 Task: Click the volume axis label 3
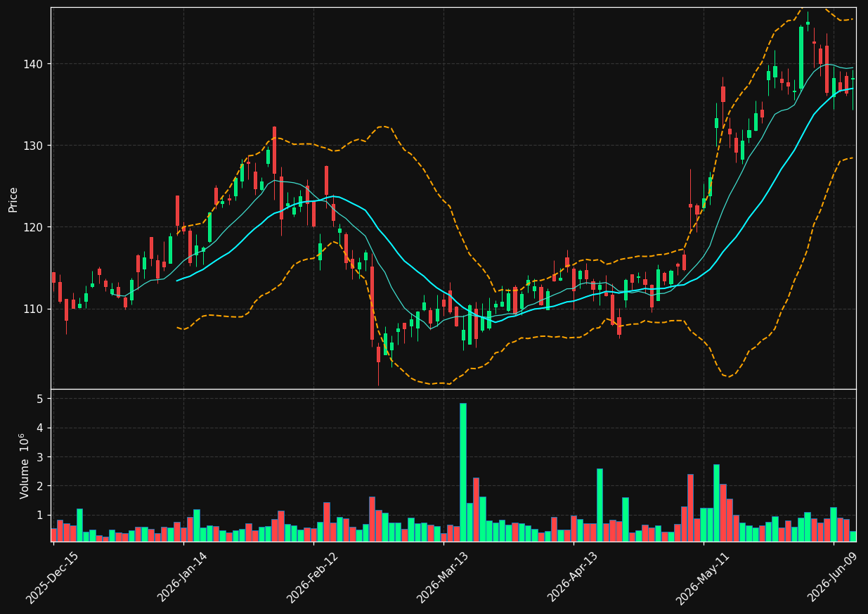[x=41, y=457]
